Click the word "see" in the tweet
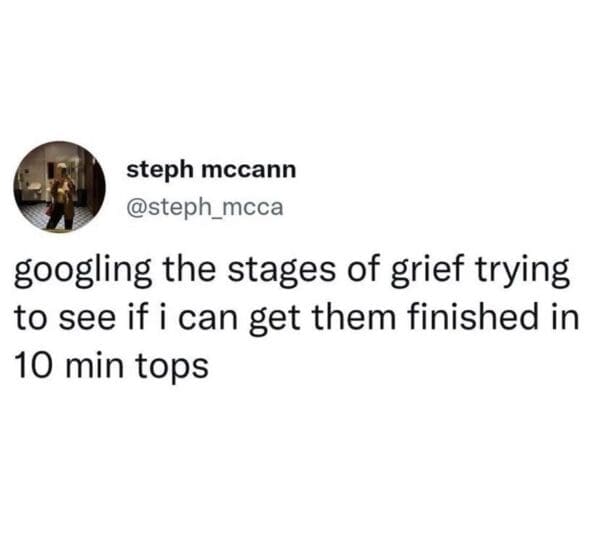600x546 pixels. coord(89,321)
